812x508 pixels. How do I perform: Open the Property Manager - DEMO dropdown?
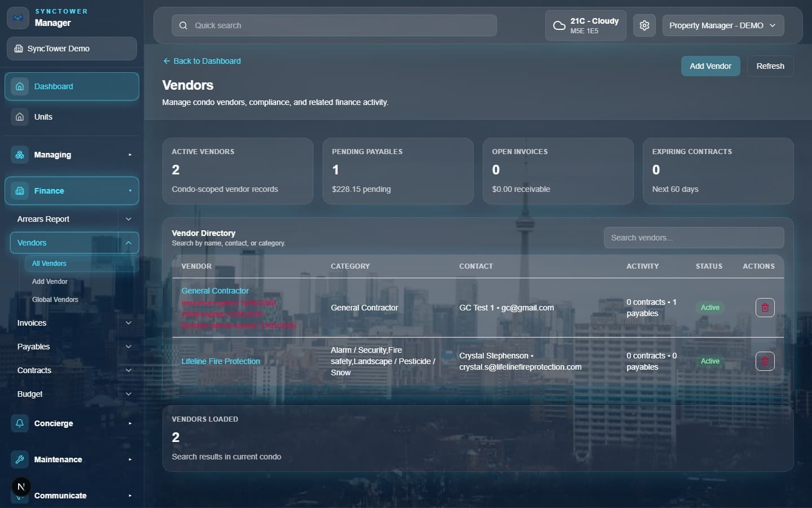[723, 25]
